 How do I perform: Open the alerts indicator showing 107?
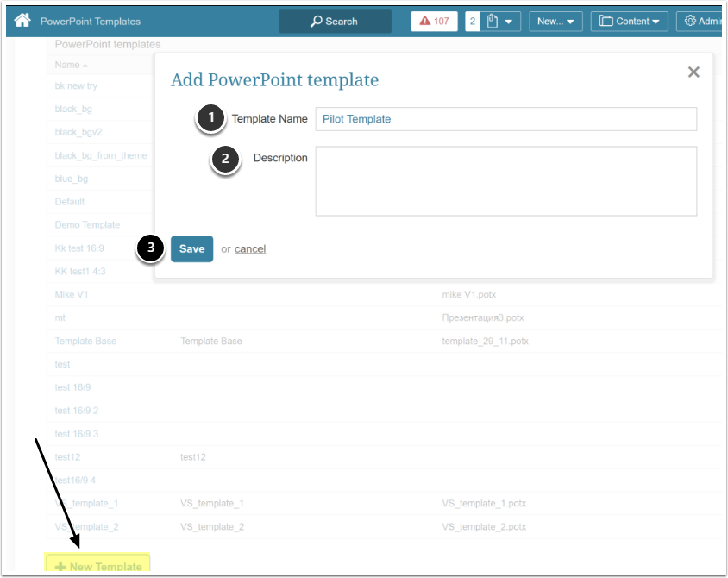click(x=434, y=21)
